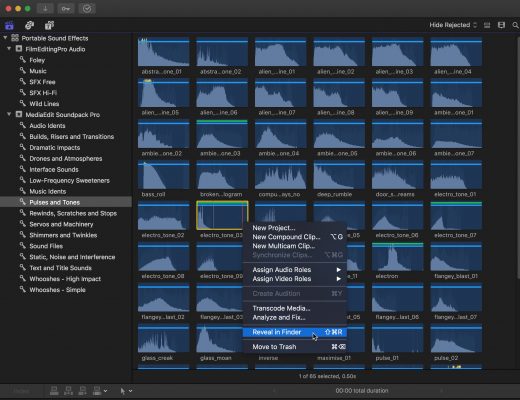The image size is (520, 400).
Task: Select the electron clip thumbnail
Action: (x=398, y=257)
